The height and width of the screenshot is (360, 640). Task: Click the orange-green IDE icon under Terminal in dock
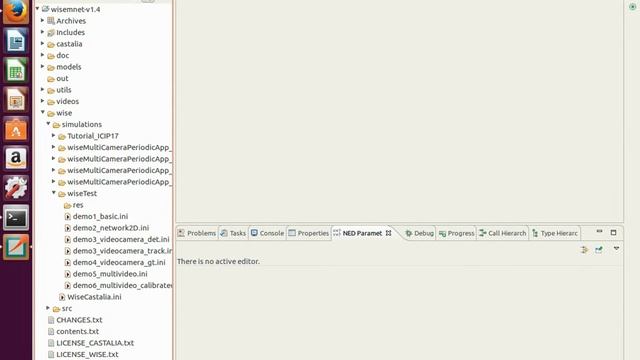click(x=16, y=247)
